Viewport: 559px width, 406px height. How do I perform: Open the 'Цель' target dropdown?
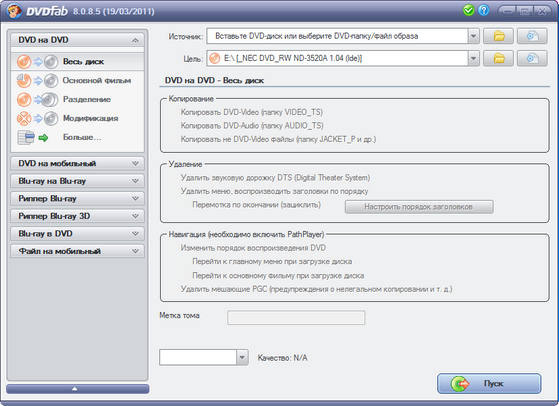(x=473, y=58)
